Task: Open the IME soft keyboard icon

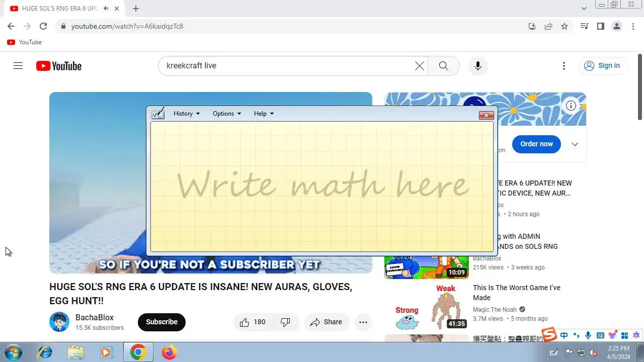Action: click(x=600, y=335)
